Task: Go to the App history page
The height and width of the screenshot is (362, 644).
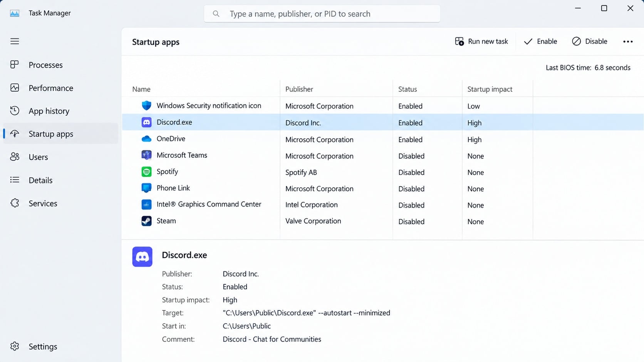Action: click(60, 111)
